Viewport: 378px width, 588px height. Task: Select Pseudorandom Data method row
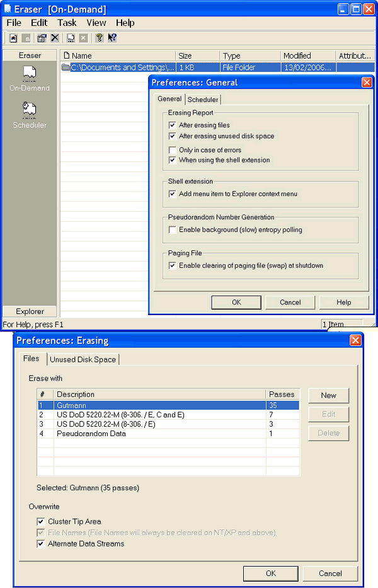168,434
